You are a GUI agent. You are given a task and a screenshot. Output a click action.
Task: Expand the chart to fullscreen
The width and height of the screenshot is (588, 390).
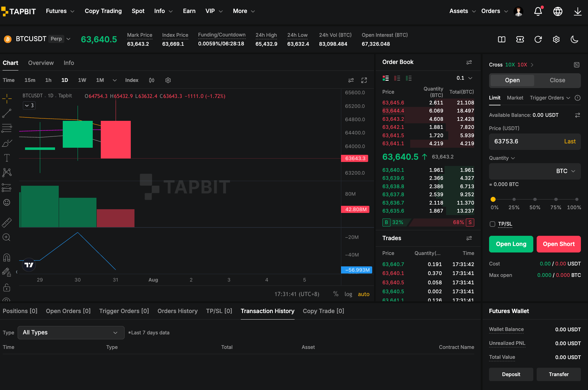click(364, 80)
